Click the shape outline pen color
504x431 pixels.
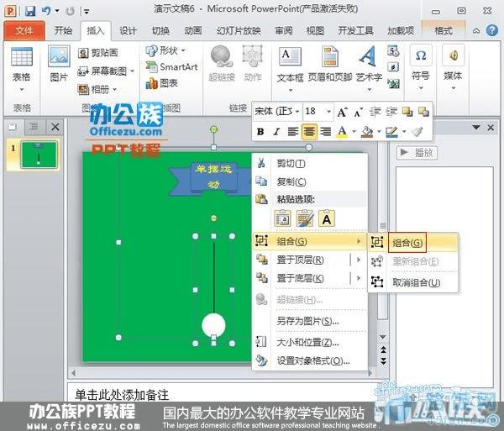pyautogui.click(x=391, y=132)
